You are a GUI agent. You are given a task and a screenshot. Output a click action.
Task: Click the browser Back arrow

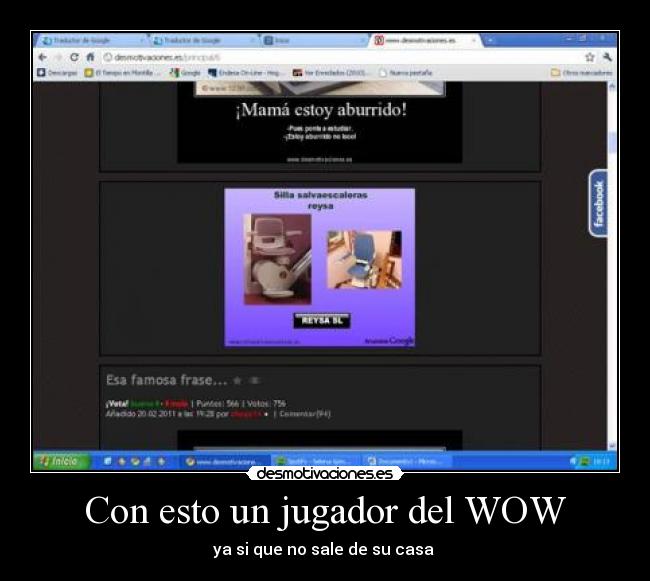(42, 57)
